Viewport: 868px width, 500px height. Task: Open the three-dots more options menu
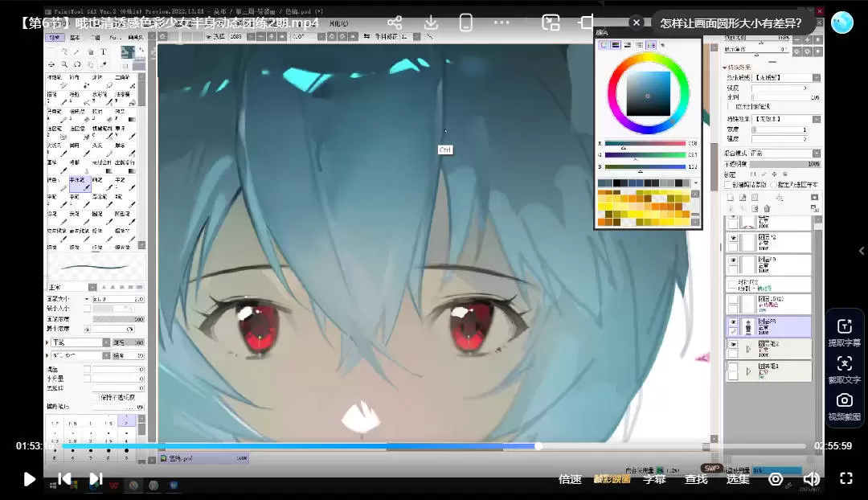[502, 23]
